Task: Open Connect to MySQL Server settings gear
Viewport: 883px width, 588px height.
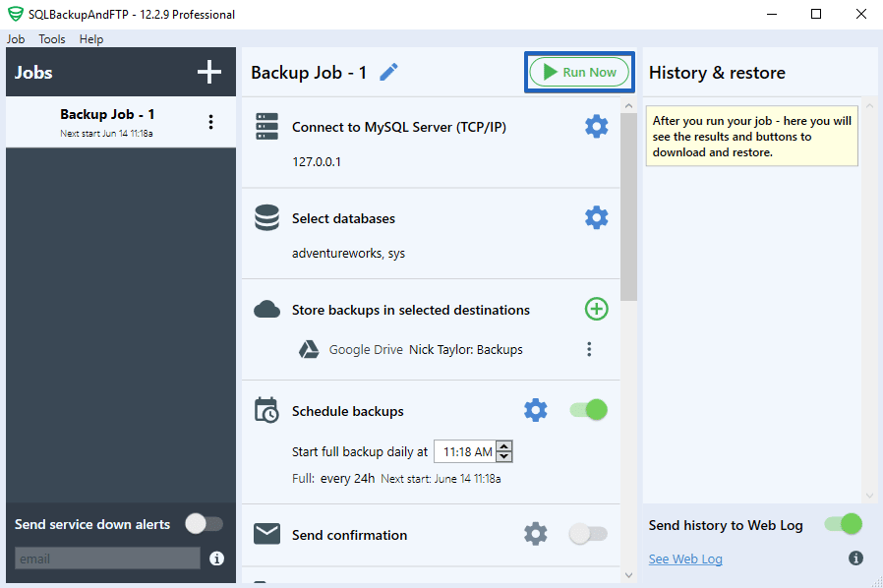Action: 596,127
